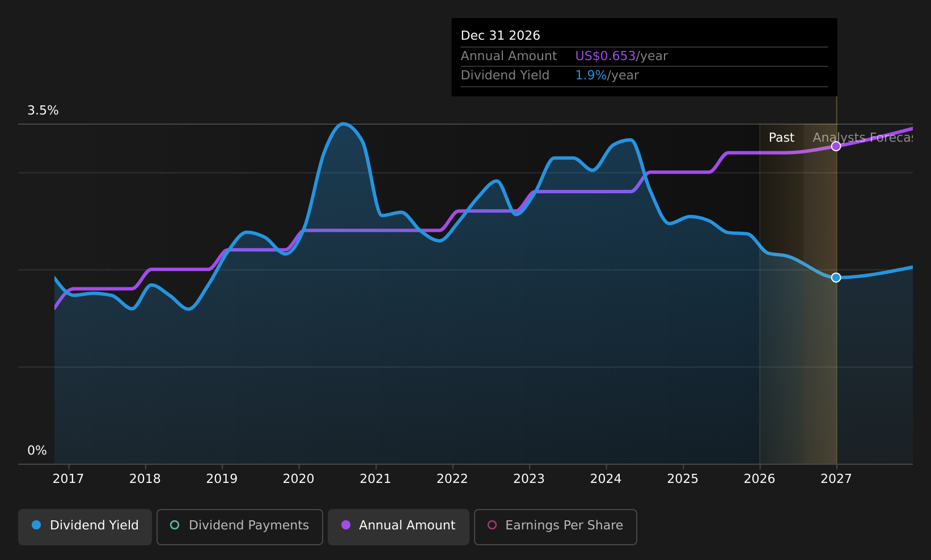Enable the Earnings Per Share series
Image resolution: width=931 pixels, height=560 pixels.
coord(555,527)
